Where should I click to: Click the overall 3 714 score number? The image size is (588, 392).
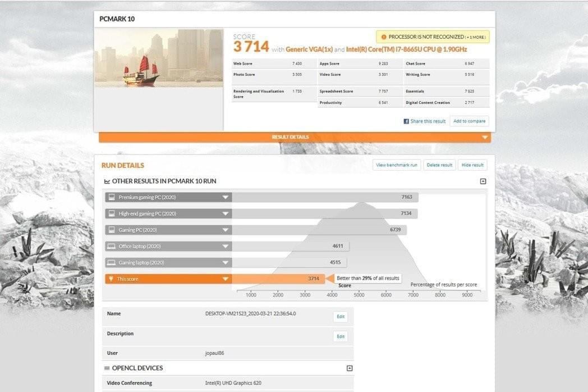(251, 47)
